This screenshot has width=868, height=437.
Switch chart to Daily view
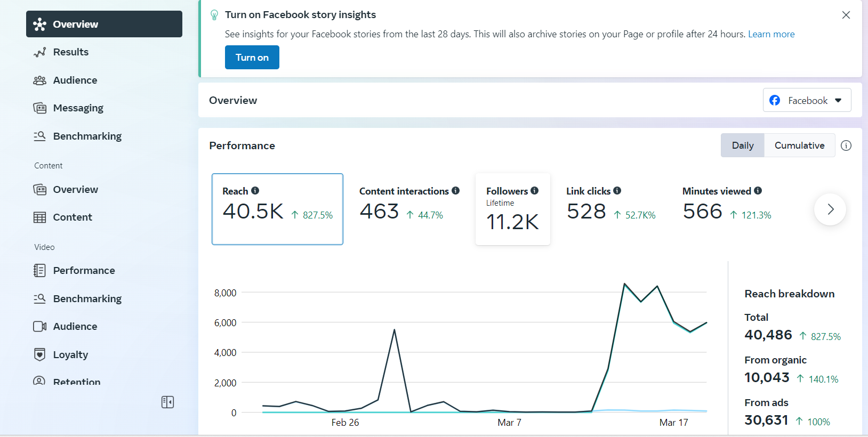(743, 145)
